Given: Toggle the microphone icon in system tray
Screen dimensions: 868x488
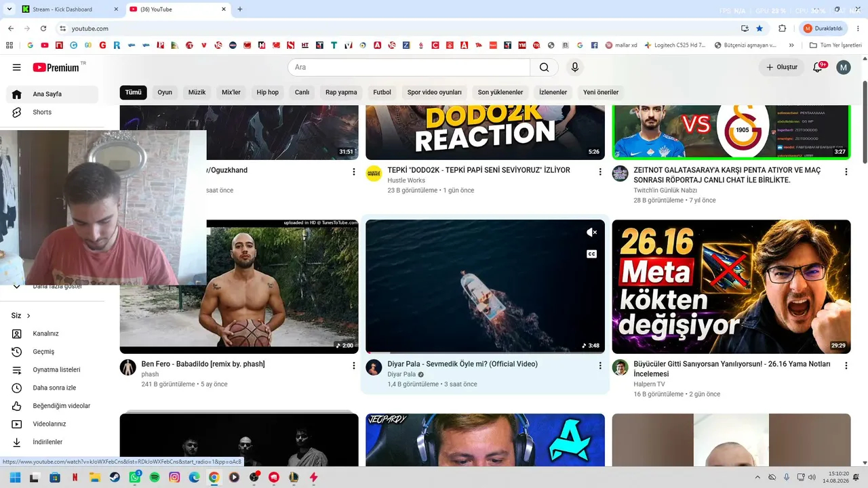Looking at the screenshot, I should tap(787, 477).
